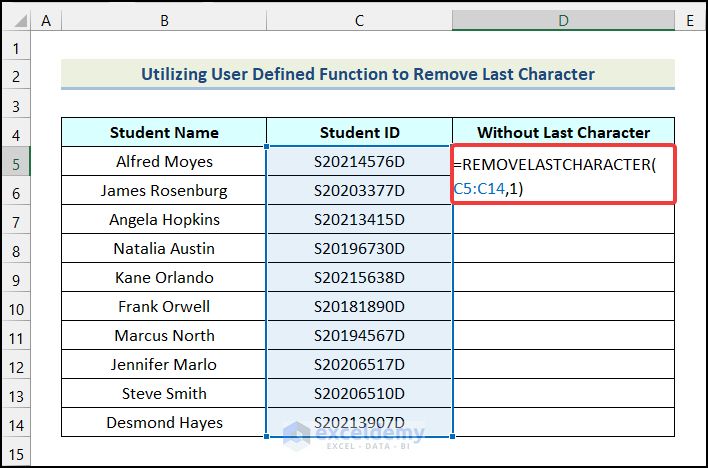The width and height of the screenshot is (708, 468).
Task: Click student ID S20194567D
Action: [x=359, y=335]
